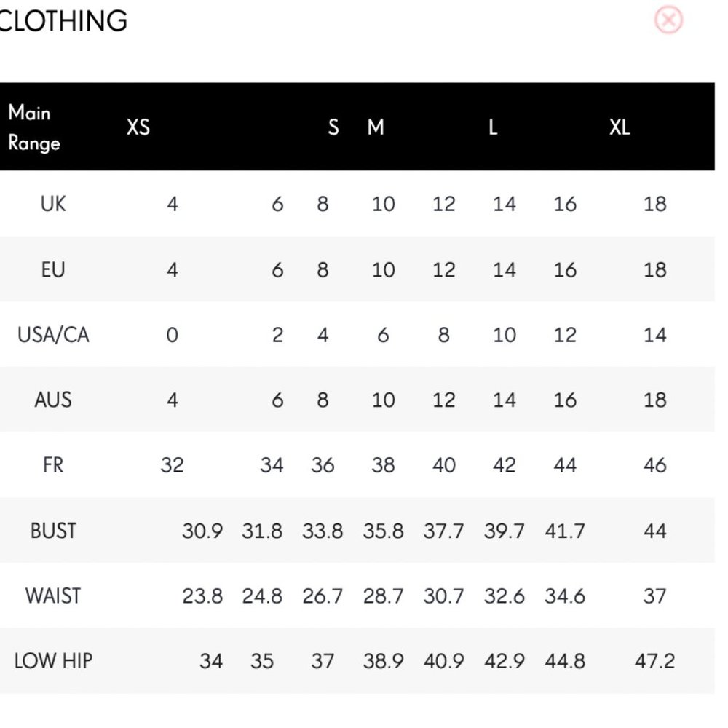Click the USA/CA row label
728x728 pixels.
53,335
